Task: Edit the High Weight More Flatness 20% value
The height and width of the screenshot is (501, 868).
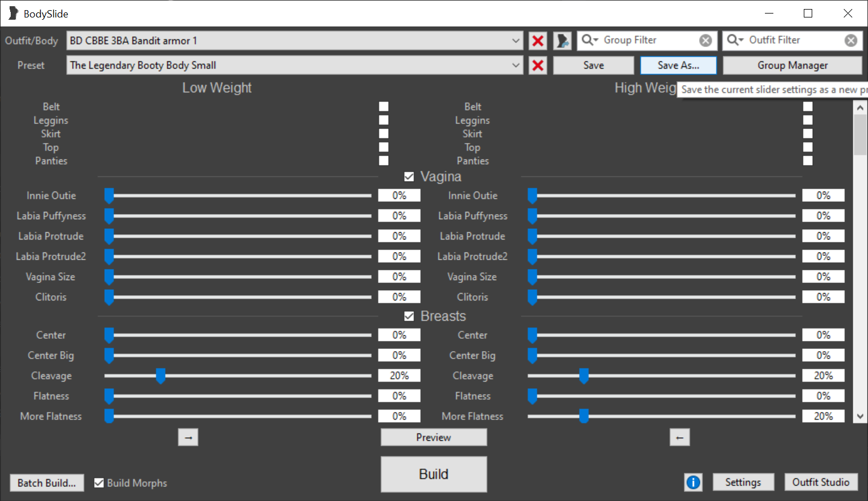Action: coord(824,416)
